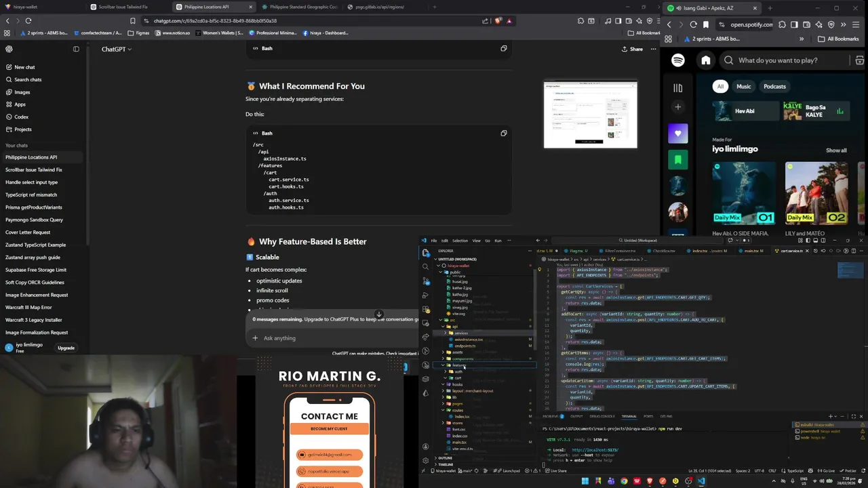Click Show all in Spotify

836,150
